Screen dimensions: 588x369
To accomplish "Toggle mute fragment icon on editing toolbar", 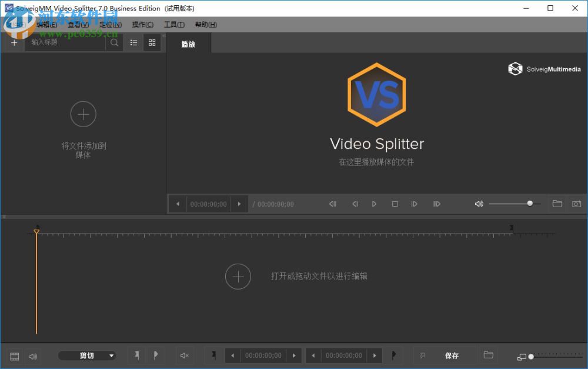I will 185,355.
